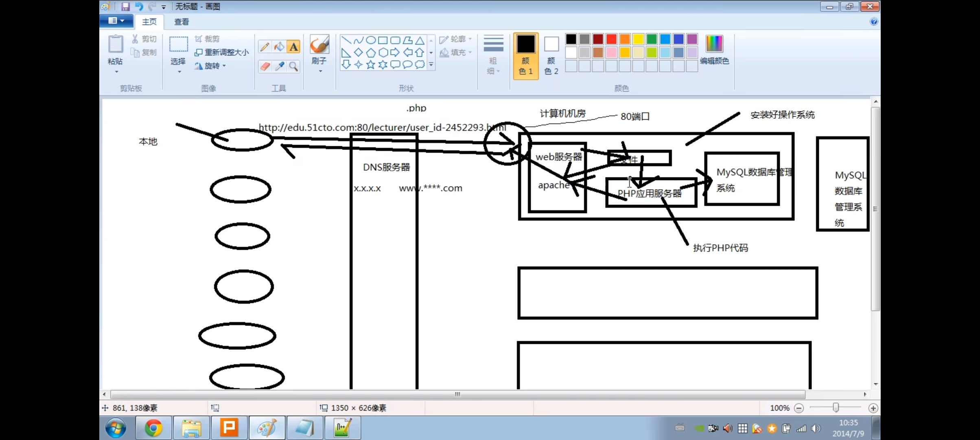The height and width of the screenshot is (440, 980).
Task: Click the Save icon in quick access toolbar
Action: pyautogui.click(x=125, y=7)
